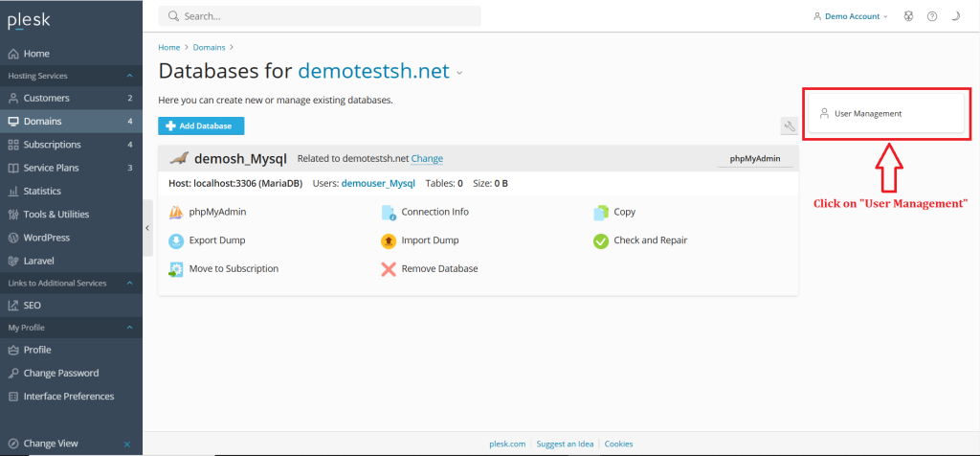Click the demosh_Mysql database name

[x=240, y=159]
